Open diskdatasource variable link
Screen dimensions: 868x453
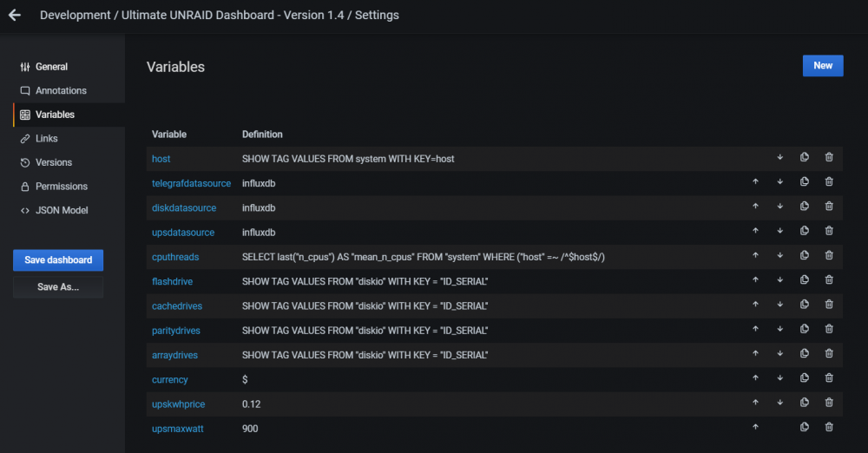[x=184, y=208]
